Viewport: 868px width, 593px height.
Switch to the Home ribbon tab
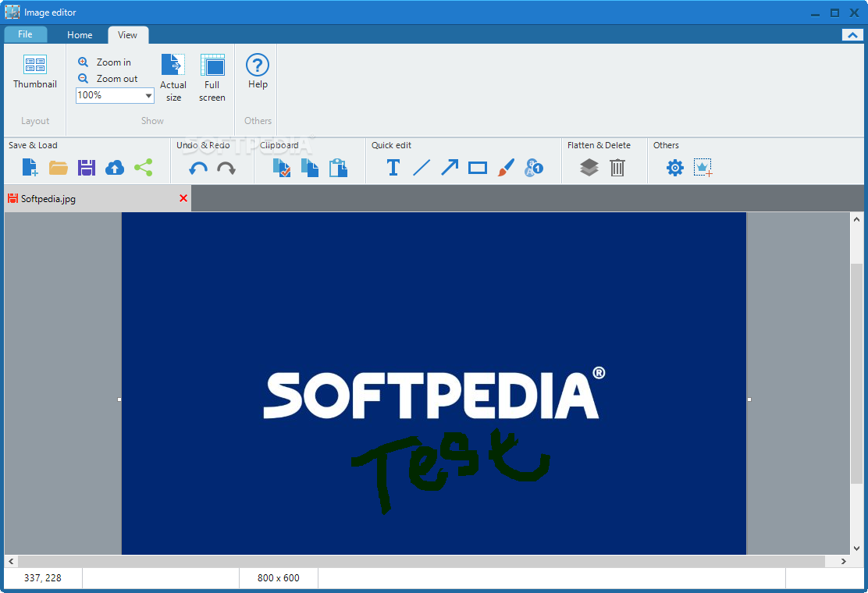(x=80, y=35)
